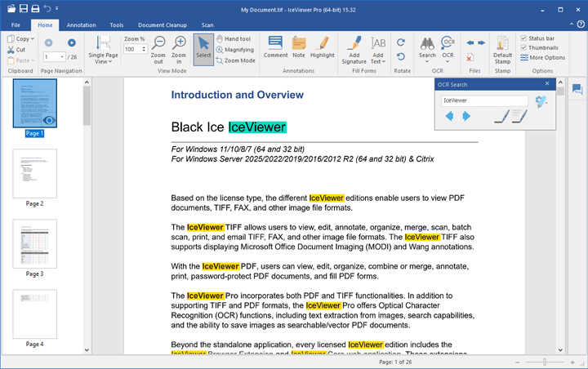Find the previous OCR search match

pyautogui.click(x=449, y=116)
